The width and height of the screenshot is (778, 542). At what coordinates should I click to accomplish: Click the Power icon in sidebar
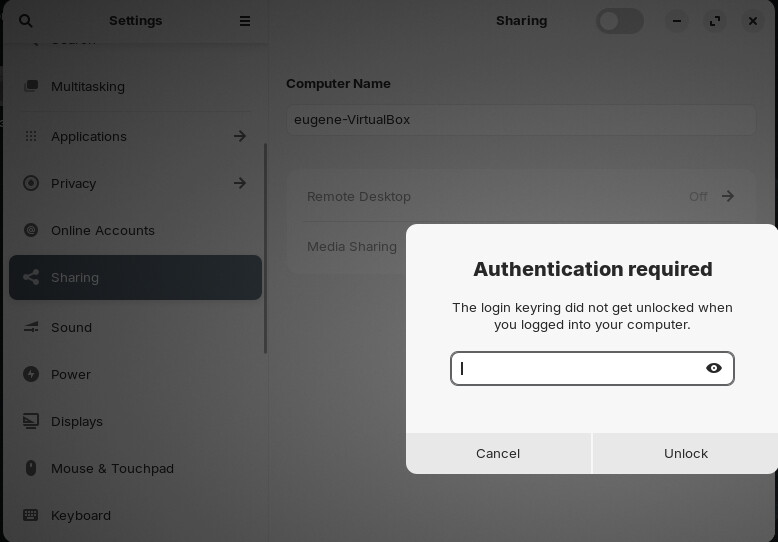pyautogui.click(x=31, y=374)
